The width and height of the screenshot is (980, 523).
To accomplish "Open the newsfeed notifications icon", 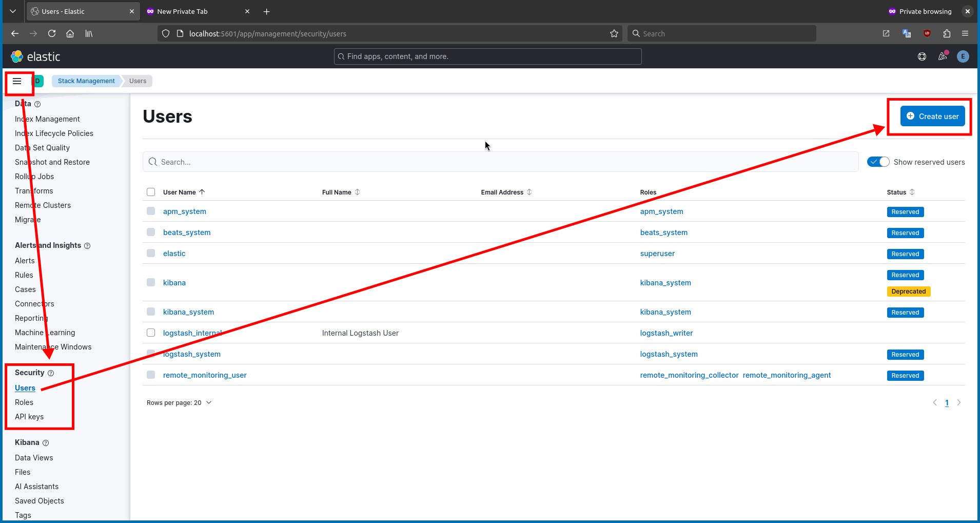I will coord(943,56).
